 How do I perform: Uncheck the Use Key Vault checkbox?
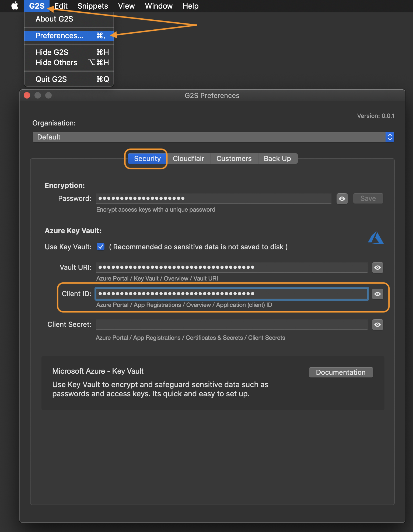101,247
